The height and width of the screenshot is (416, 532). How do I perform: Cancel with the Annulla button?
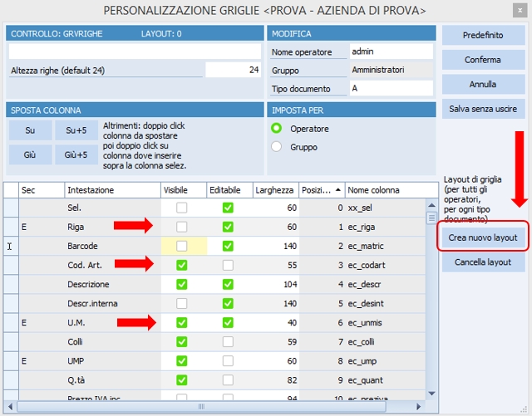click(483, 85)
